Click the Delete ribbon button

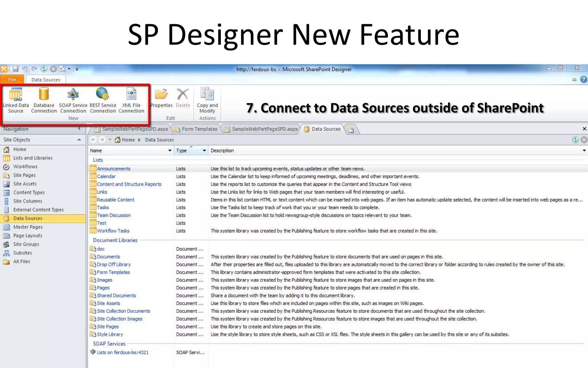[x=183, y=98]
